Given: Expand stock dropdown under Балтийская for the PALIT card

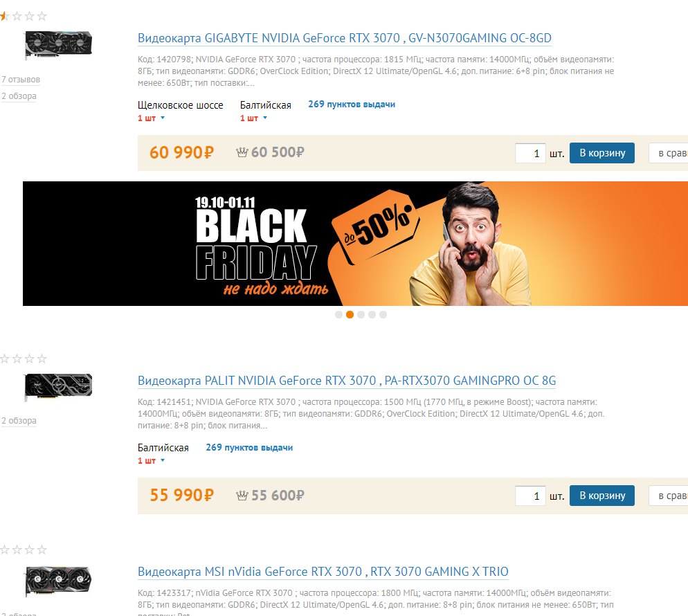Looking at the screenshot, I should click(163, 461).
